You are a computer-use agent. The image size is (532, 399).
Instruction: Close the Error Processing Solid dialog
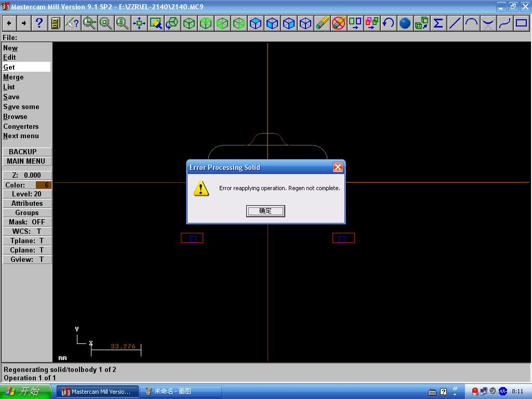coord(338,167)
